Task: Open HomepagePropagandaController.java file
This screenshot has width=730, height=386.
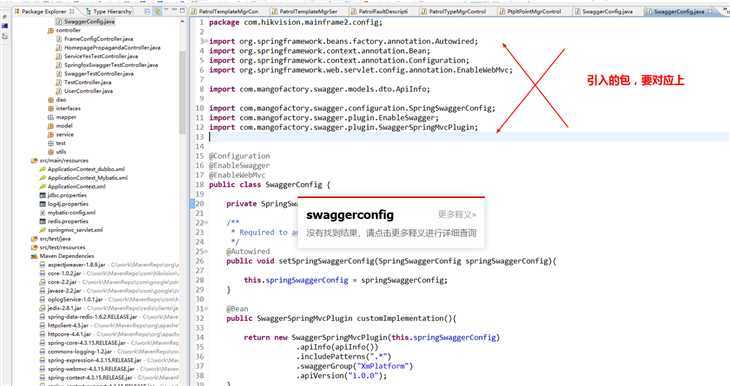Action: pyautogui.click(x=108, y=47)
